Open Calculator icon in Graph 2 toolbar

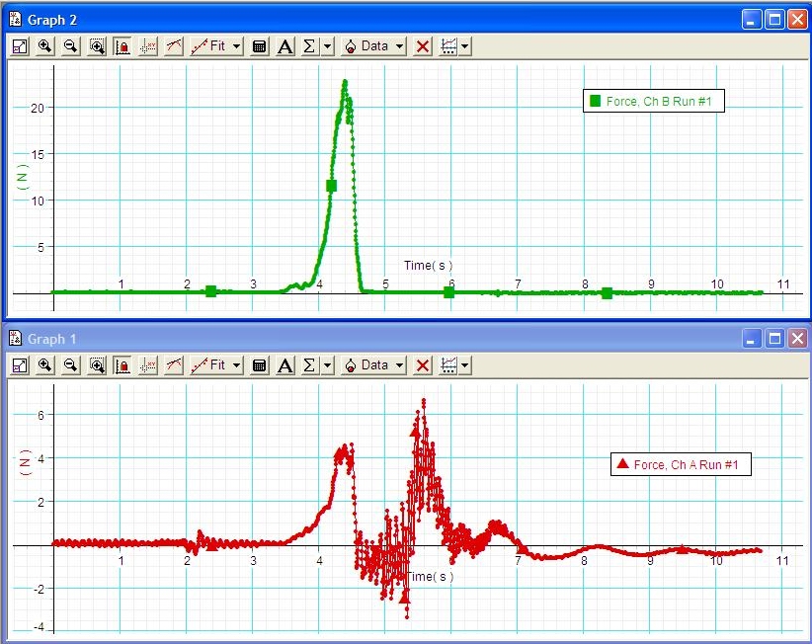coord(259,46)
